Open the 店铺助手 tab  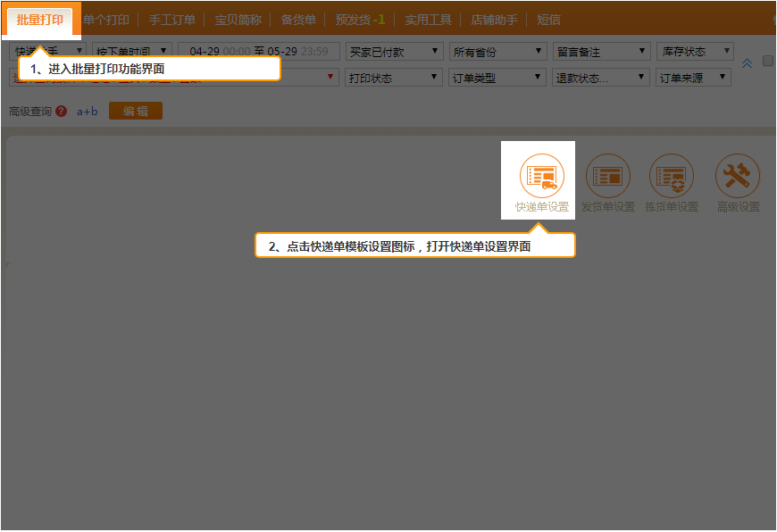pyautogui.click(x=494, y=20)
